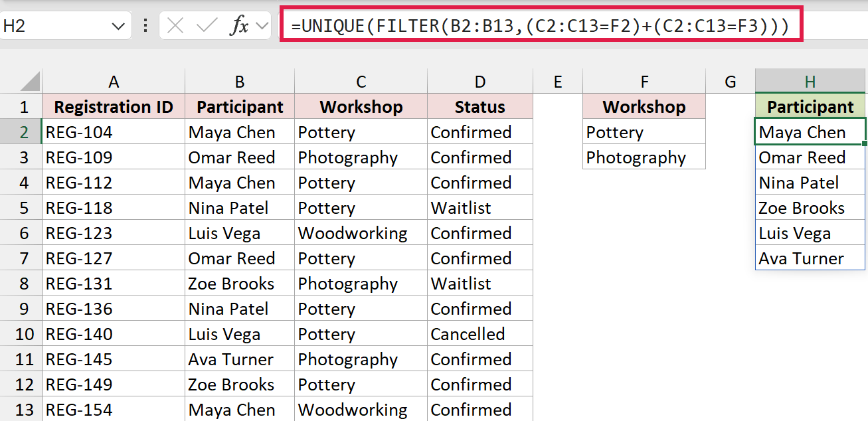Click Confirmed status in row 2
This screenshot has height=421, width=868.
[480, 132]
